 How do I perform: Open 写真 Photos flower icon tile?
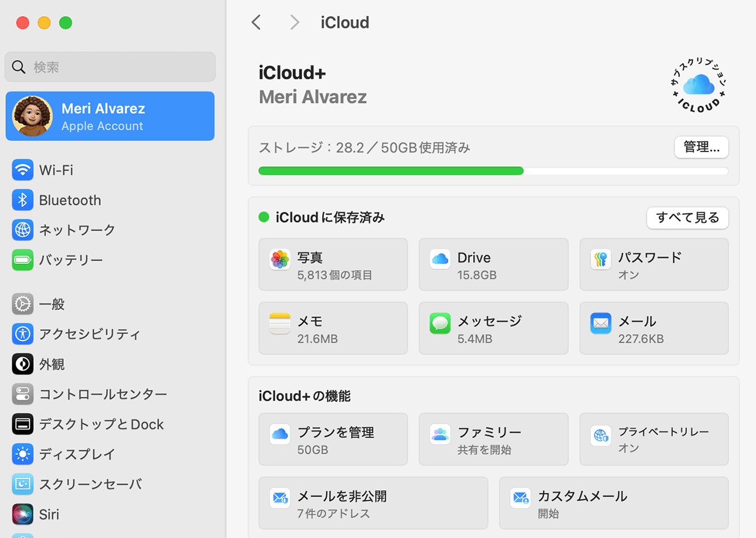coord(280,259)
